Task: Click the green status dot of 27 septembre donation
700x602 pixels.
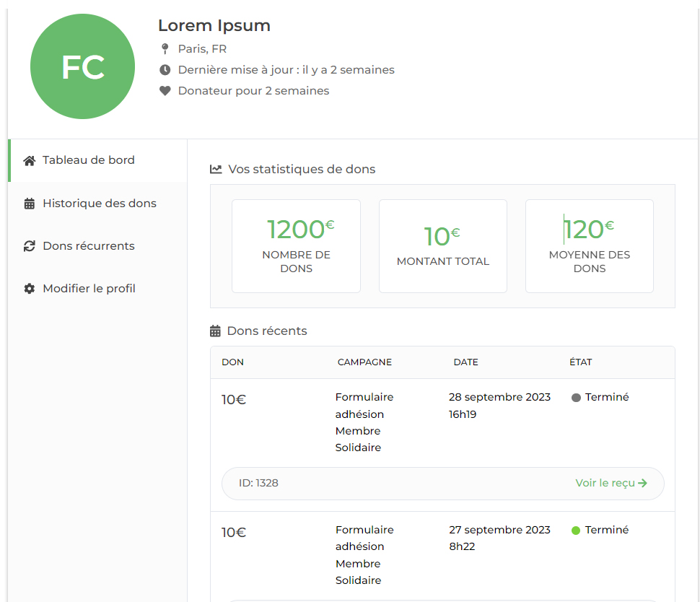Action: pos(576,531)
